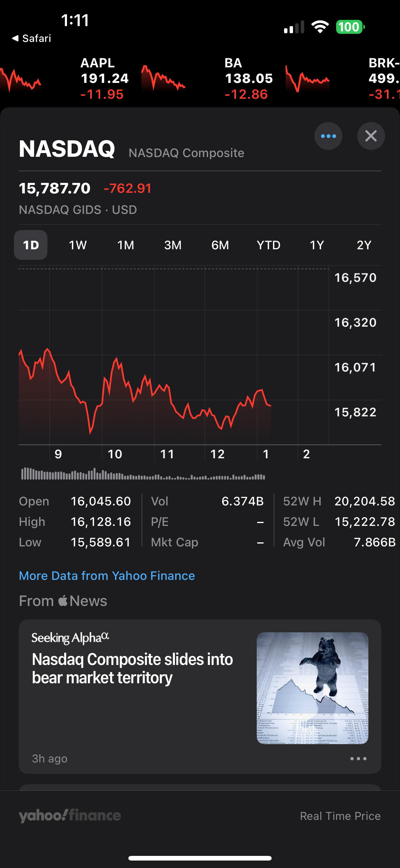This screenshot has height=868, width=400.
Task: Open the blue three-dot options menu
Action: coord(328,136)
